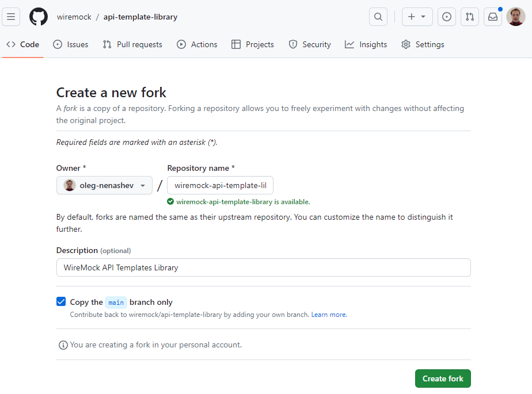Open the issues circle icon in header
This screenshot has width=532, height=394.
click(447, 17)
